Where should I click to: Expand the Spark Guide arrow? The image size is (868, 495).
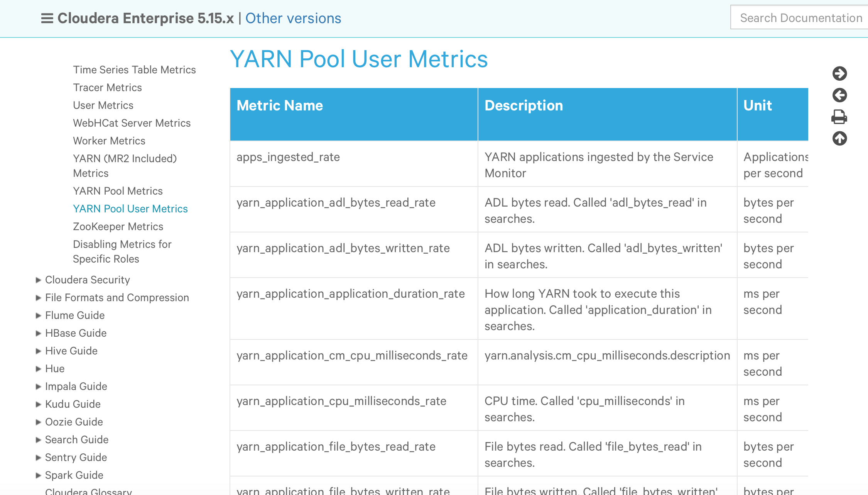[x=38, y=475]
